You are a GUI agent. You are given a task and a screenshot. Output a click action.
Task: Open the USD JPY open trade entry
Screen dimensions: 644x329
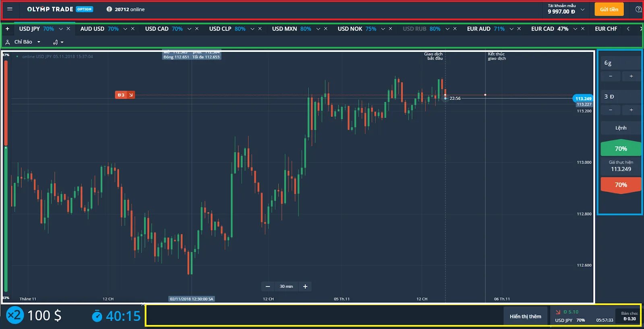point(582,316)
